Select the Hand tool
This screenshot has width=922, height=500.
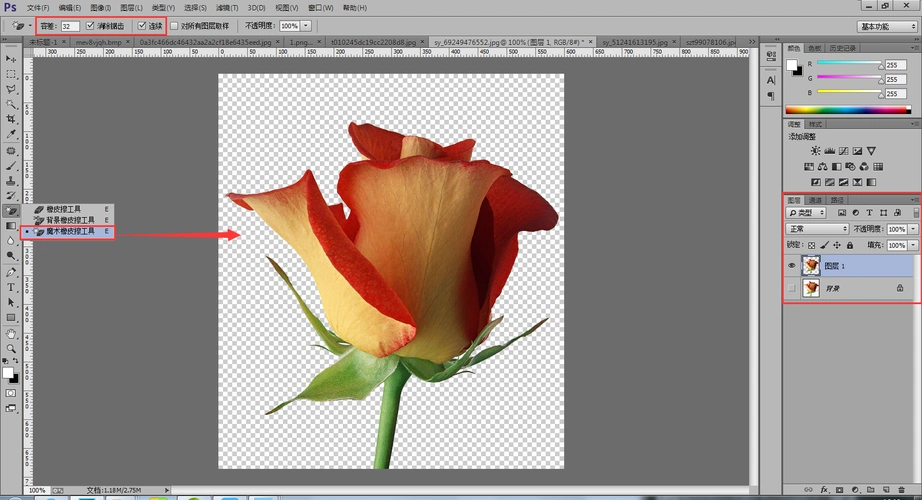point(11,333)
